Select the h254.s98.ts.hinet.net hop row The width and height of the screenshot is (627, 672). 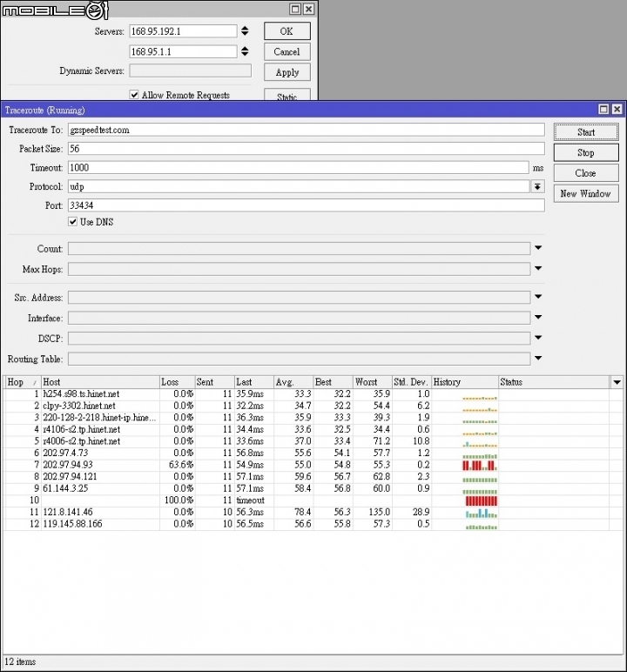pyautogui.click(x=313, y=393)
